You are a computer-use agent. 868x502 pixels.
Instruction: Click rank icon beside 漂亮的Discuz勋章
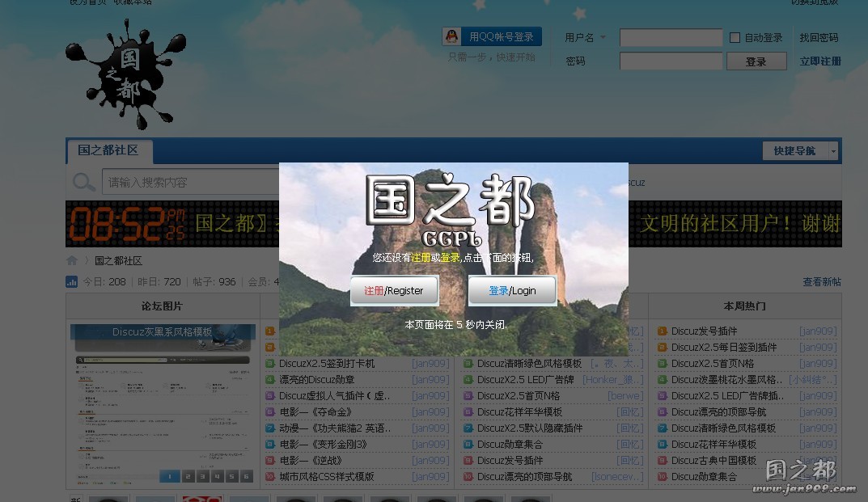(270, 380)
